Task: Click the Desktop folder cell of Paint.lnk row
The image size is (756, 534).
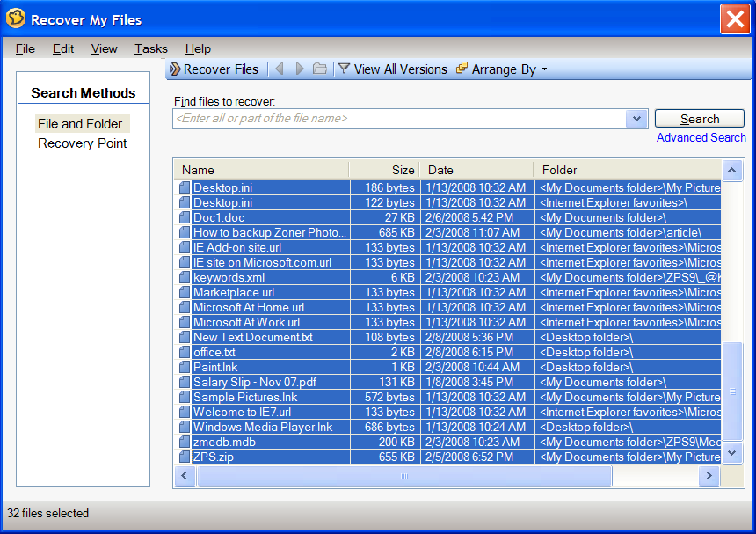Action: pyautogui.click(x=628, y=367)
